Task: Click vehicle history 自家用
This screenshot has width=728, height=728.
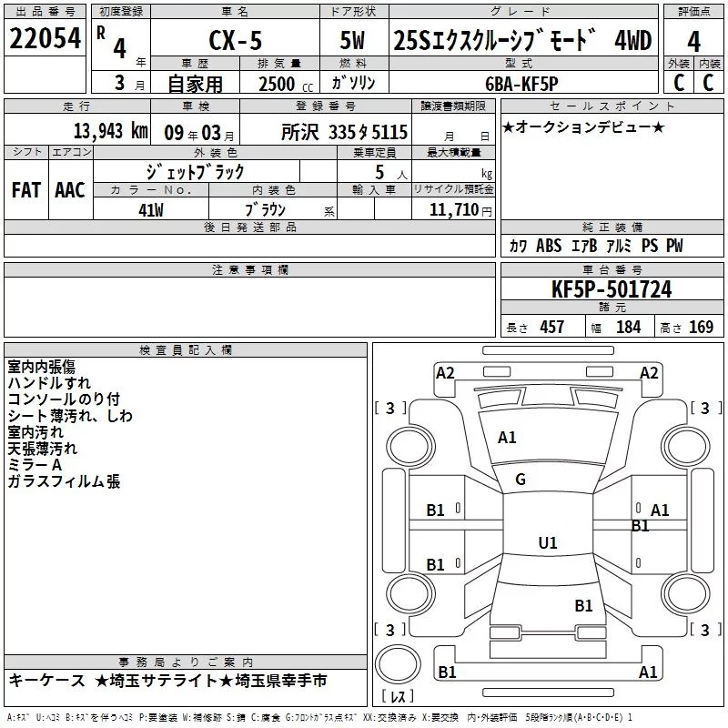Action: click(x=195, y=84)
